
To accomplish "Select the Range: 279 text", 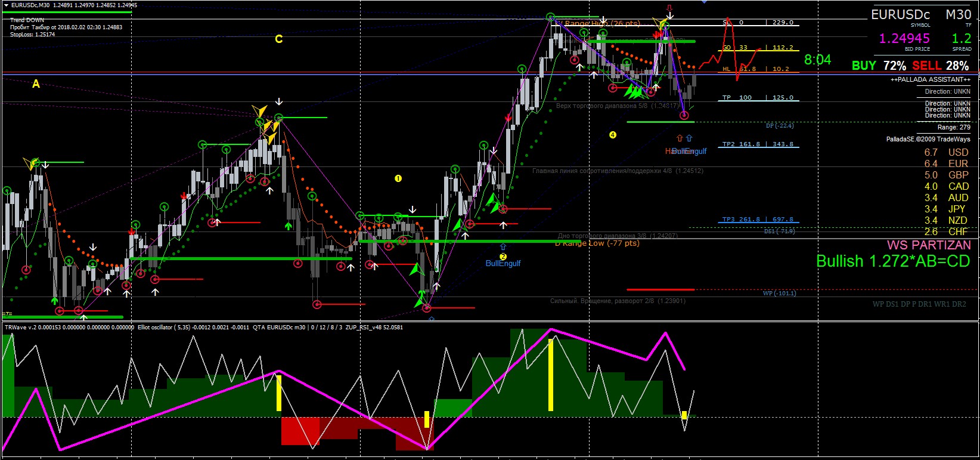I will (954, 128).
